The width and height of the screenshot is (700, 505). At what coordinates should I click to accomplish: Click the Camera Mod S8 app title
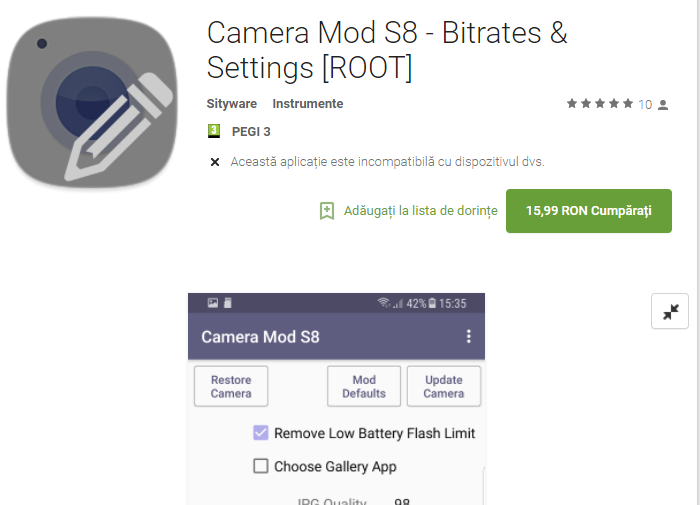point(387,50)
